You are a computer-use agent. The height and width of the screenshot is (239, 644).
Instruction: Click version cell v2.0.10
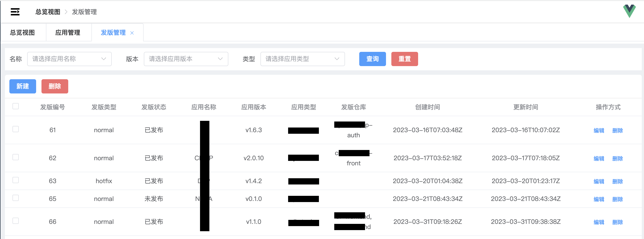tap(254, 158)
